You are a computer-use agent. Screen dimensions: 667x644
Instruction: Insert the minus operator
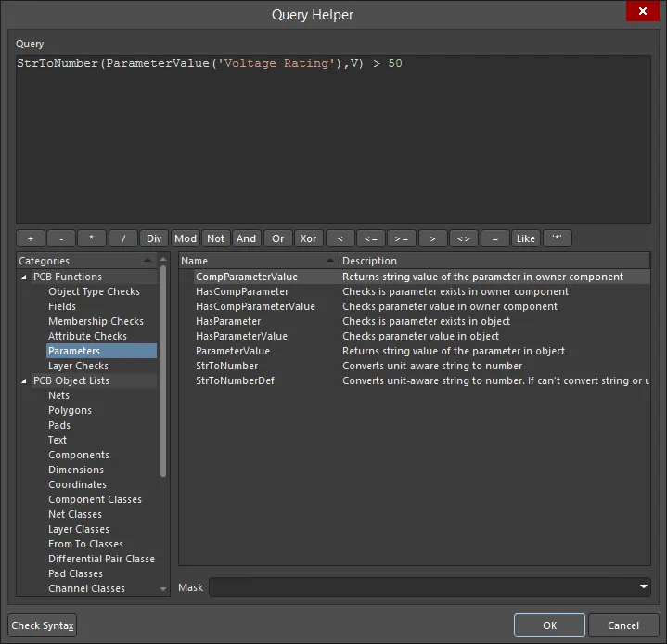pos(61,238)
